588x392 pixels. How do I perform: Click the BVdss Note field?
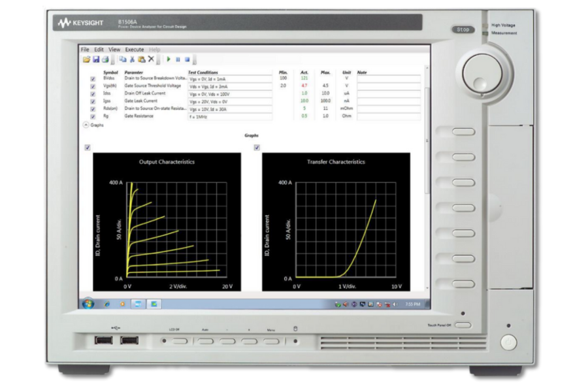click(x=389, y=79)
